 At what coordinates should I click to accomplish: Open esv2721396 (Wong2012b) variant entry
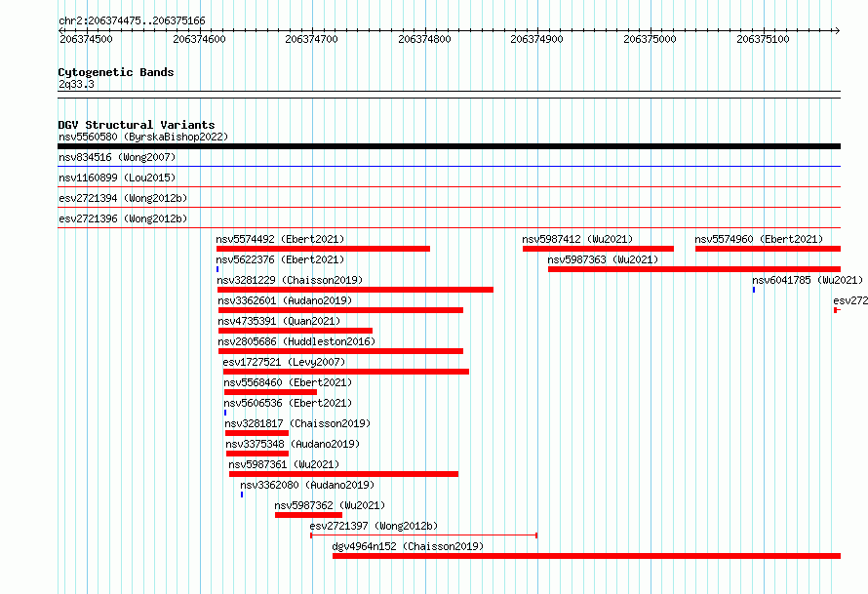click(123, 218)
